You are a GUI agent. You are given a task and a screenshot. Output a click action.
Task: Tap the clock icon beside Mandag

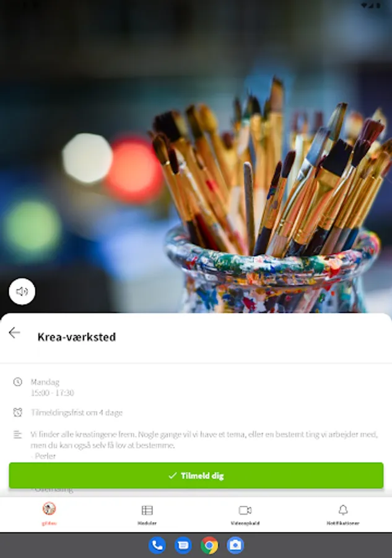tap(17, 382)
